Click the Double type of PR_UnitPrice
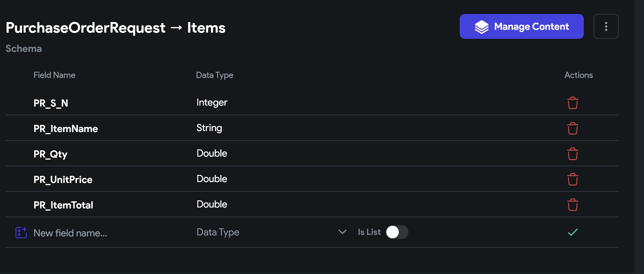Viewport: 644px width, 274px height. point(212,179)
